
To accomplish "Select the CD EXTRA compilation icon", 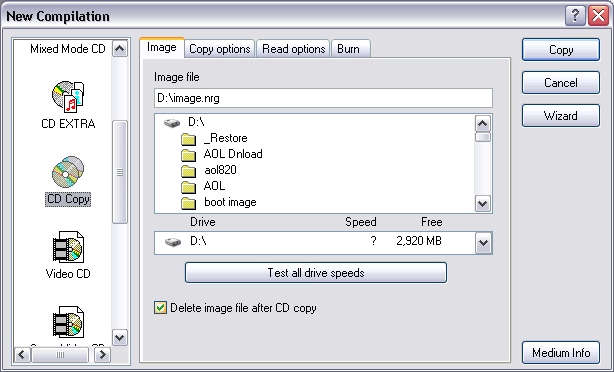I will tap(68, 96).
